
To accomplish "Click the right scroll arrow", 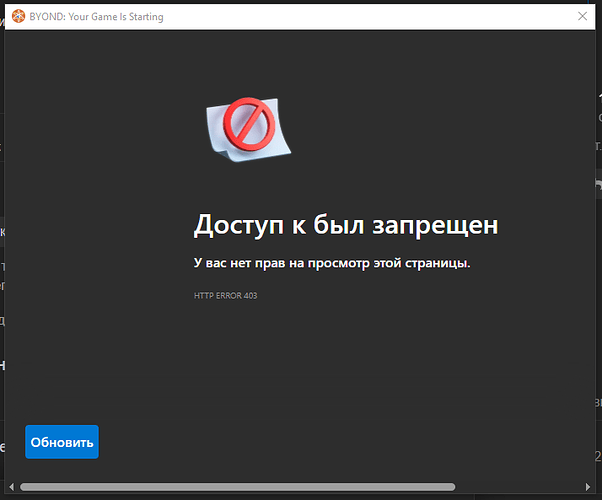I will 588,487.
